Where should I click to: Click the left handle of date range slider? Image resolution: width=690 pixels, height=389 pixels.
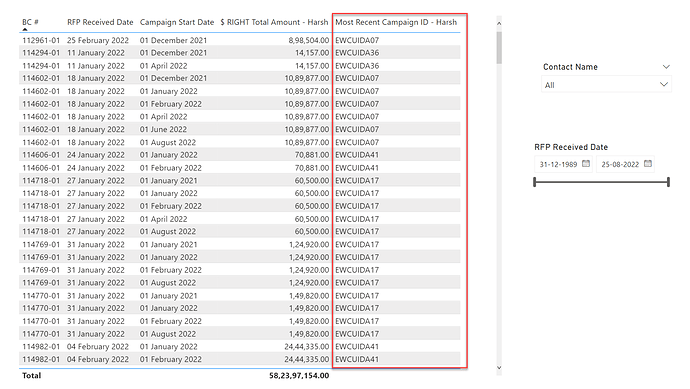tap(535, 182)
